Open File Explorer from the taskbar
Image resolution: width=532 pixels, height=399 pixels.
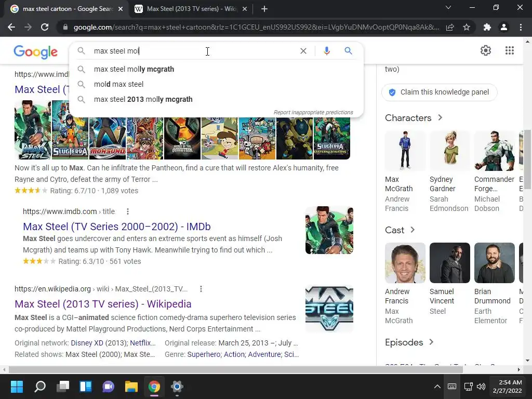[131, 387]
